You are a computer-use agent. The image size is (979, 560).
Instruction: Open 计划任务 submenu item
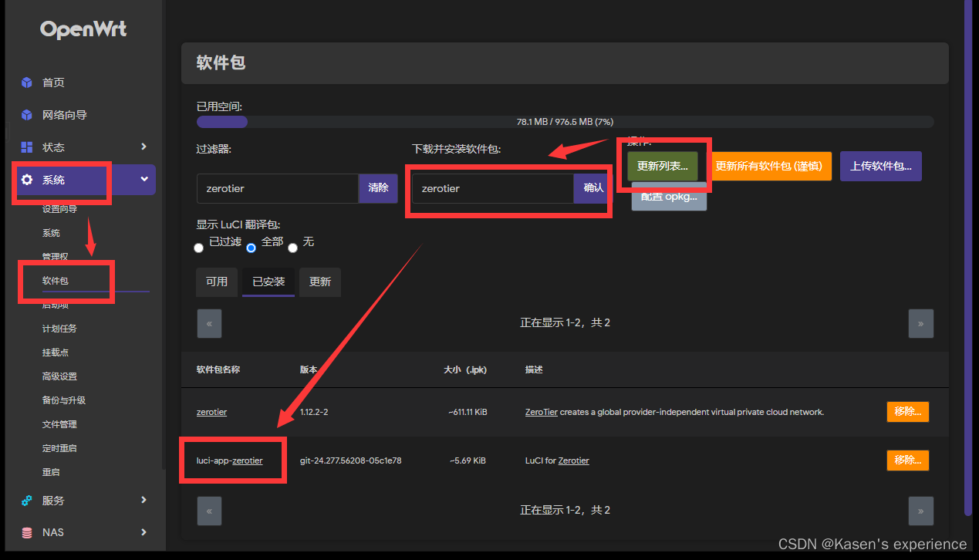point(59,329)
